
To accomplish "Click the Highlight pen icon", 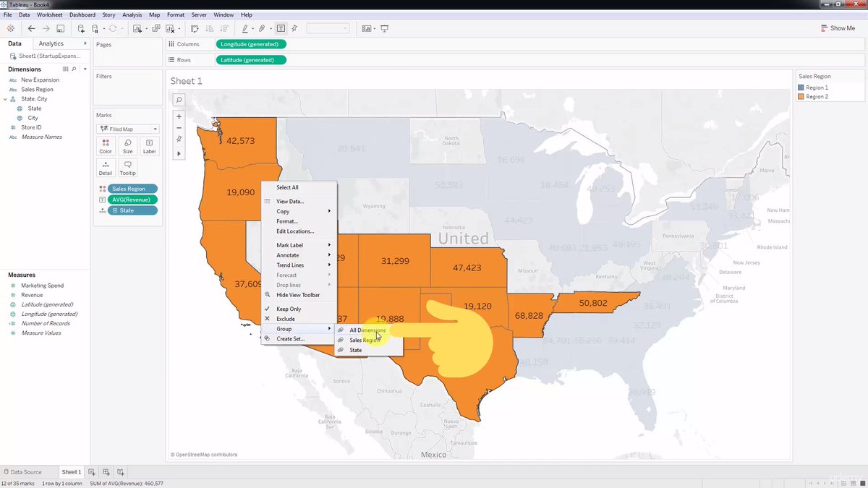I will pos(244,28).
